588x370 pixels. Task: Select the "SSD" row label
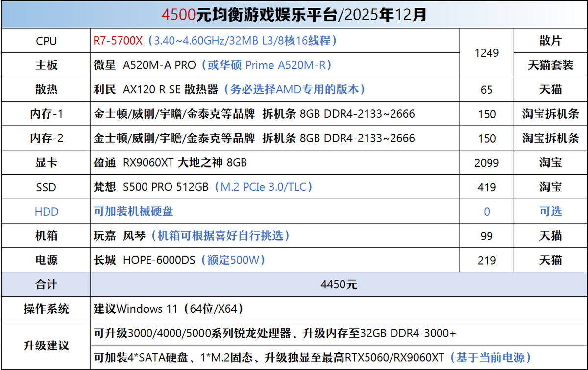point(46,187)
